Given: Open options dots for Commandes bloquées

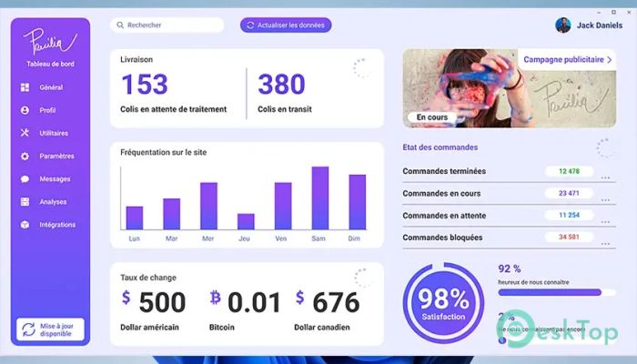Looking at the screenshot, I should coord(605,244).
